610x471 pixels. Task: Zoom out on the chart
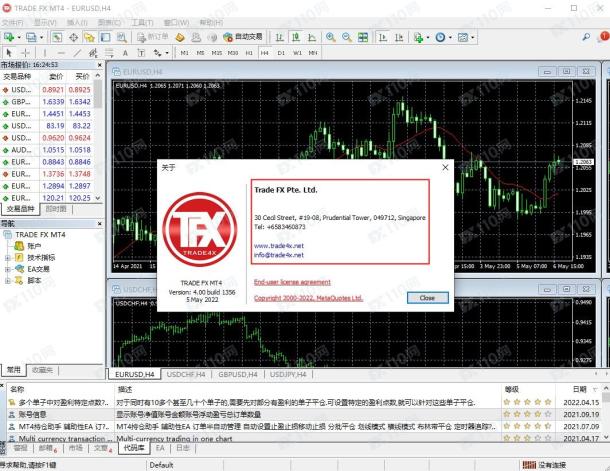pyautogui.click(x=347, y=37)
